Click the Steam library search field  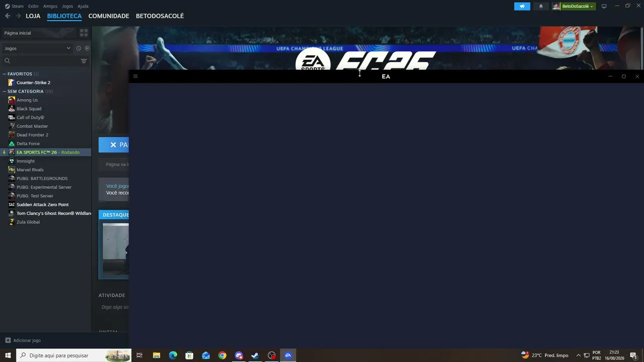41,61
